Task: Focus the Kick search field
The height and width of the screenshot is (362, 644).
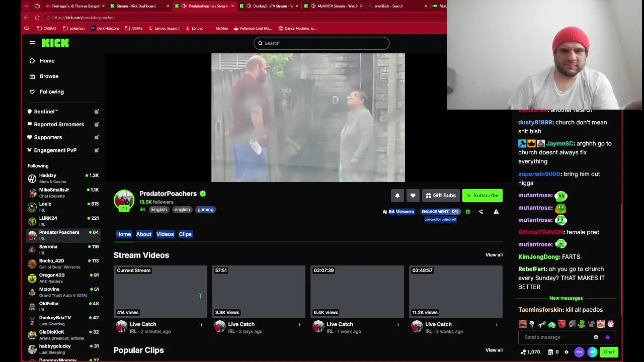Action: (321, 43)
